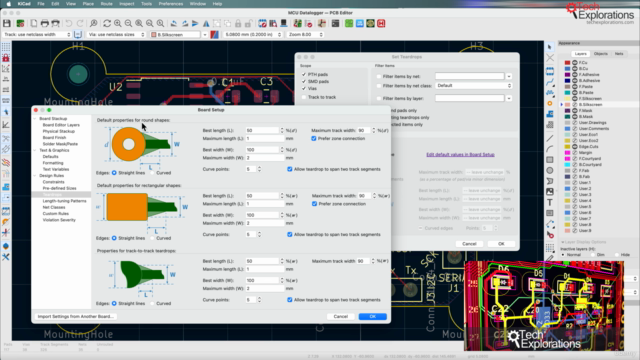640x360 pixels.
Task: Click the Zoom in icon
Action: (x=118, y=24)
